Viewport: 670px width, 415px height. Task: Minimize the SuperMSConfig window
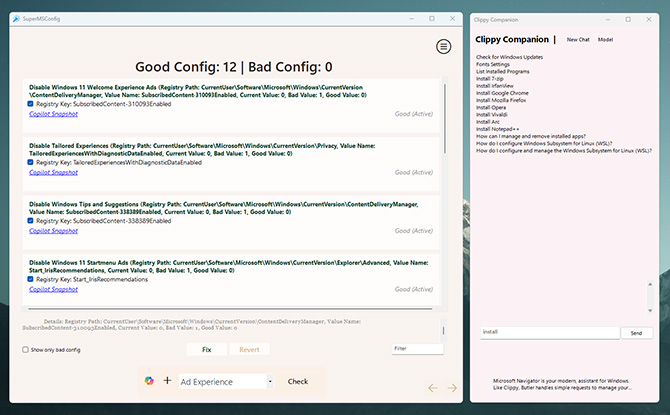pyautogui.click(x=411, y=19)
